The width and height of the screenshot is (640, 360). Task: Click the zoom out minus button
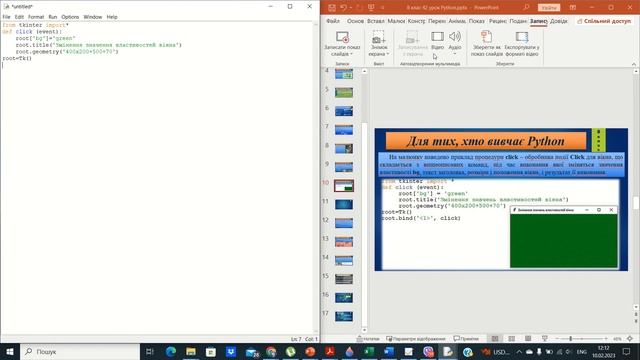(557, 339)
